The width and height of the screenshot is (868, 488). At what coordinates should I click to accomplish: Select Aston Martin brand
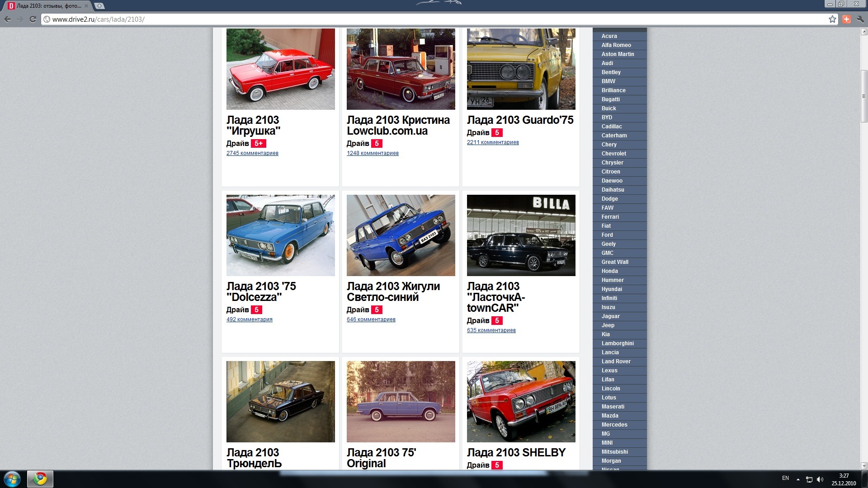tap(620, 54)
